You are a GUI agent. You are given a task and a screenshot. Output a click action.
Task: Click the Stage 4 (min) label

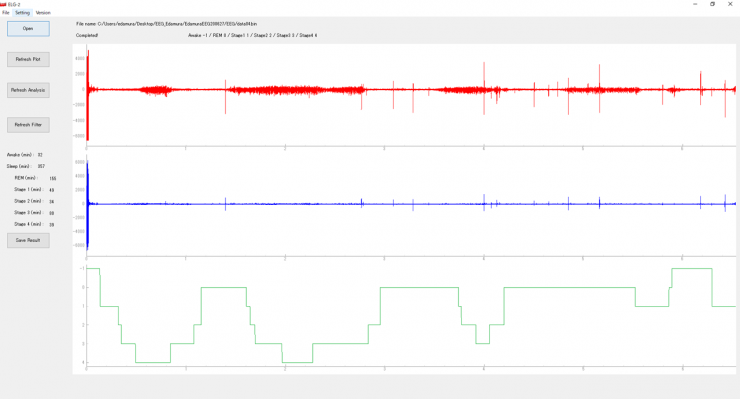click(x=28, y=224)
